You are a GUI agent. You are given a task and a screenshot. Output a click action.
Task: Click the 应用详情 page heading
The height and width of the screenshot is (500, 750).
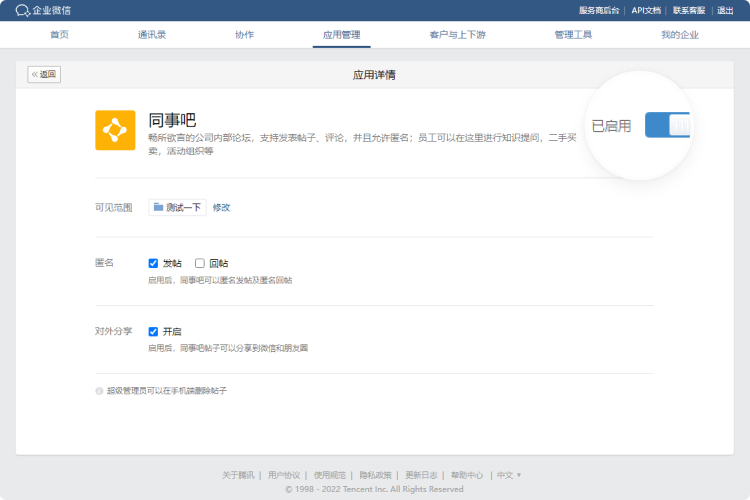point(374,75)
